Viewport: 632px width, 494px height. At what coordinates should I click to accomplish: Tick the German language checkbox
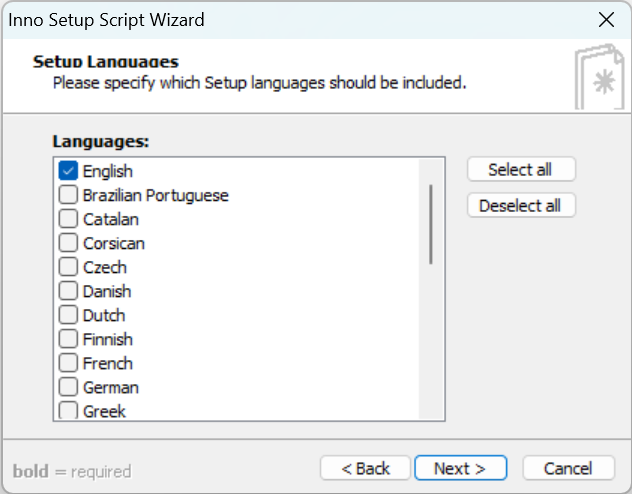pyautogui.click(x=68, y=387)
